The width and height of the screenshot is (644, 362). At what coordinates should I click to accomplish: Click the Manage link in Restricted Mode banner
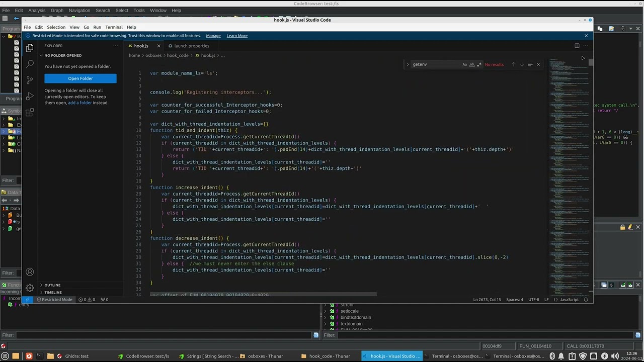coord(213,36)
